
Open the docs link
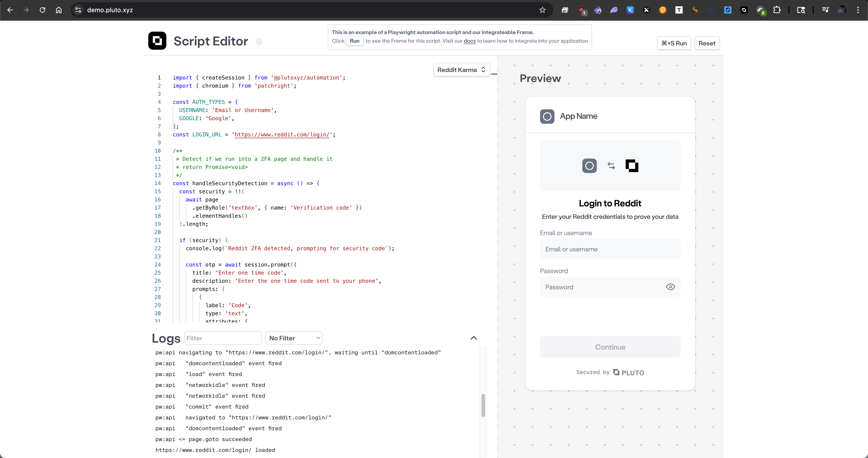click(x=469, y=41)
